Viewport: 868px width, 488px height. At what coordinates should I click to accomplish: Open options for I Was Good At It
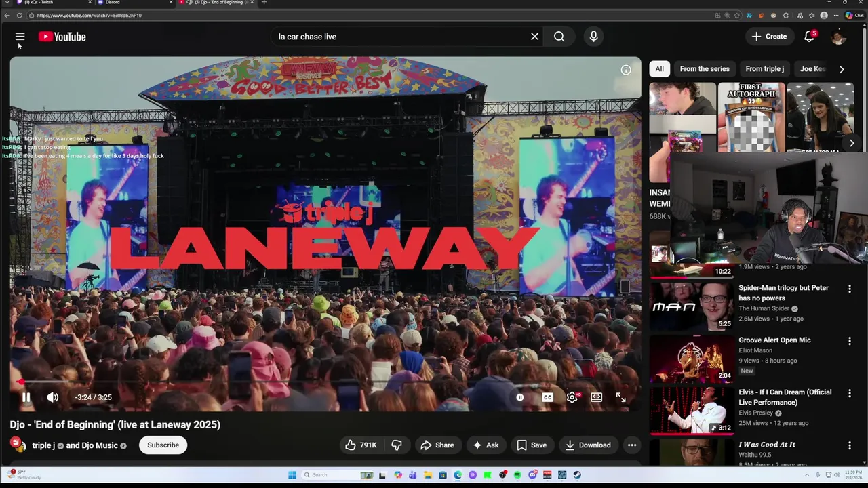click(850, 446)
